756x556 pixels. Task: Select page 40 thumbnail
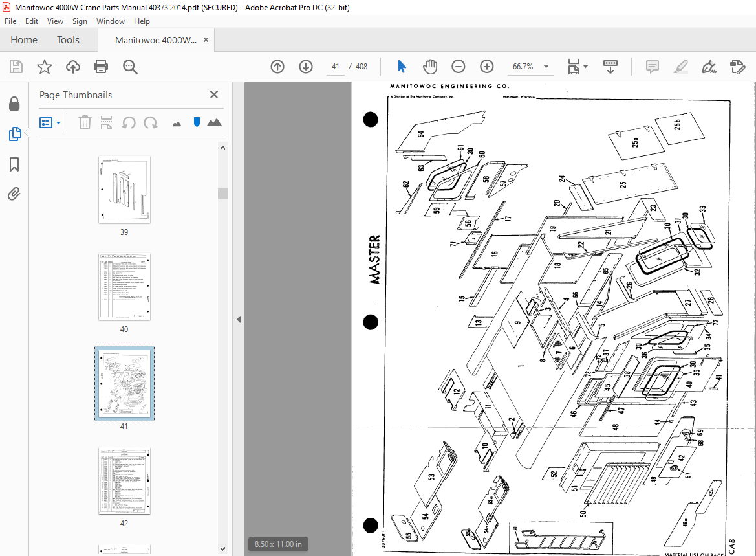tap(124, 287)
